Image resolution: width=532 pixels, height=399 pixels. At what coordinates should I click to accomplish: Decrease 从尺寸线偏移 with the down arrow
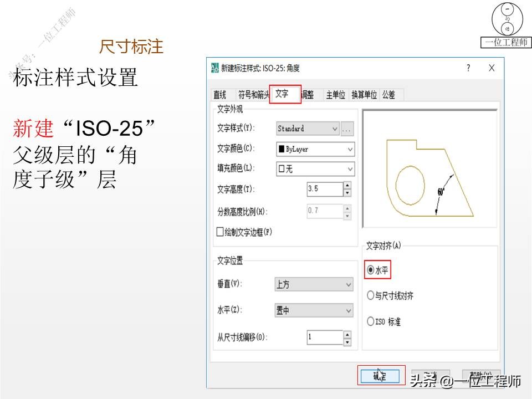click(x=347, y=342)
